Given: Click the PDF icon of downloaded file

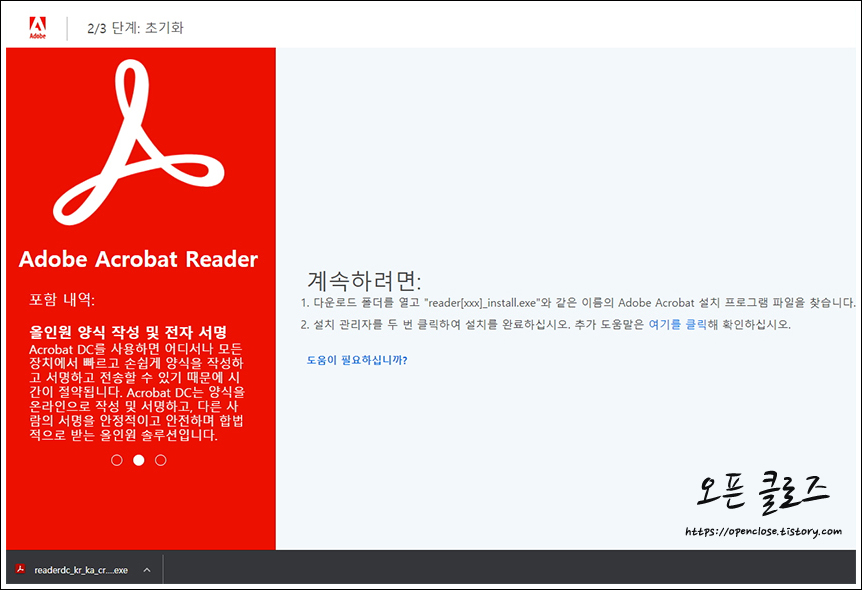Looking at the screenshot, I should 20,569.
